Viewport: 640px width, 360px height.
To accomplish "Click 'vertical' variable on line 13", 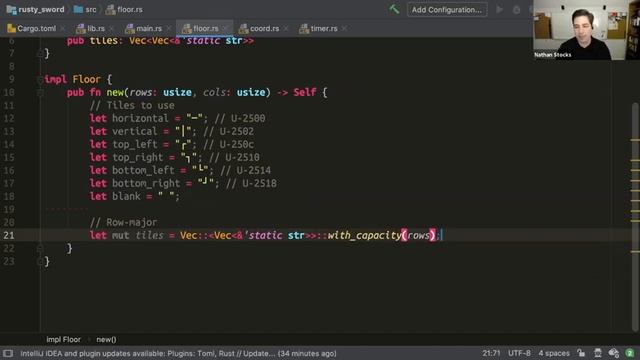I will (x=134, y=131).
